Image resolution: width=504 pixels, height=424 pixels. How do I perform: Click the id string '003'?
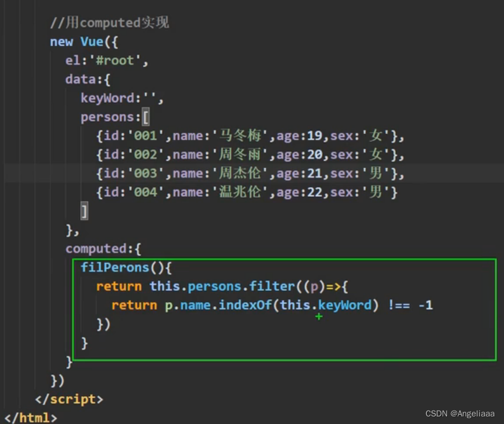click(146, 174)
